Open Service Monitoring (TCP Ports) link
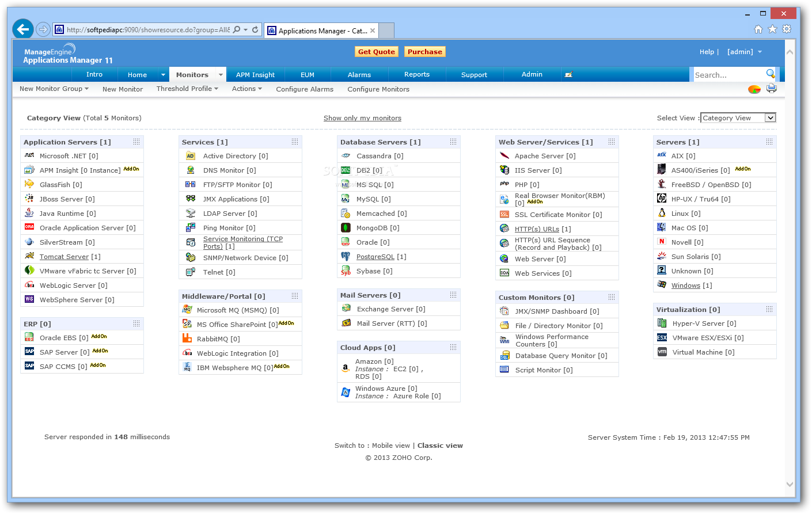This screenshot has width=812, height=514. tap(243, 242)
